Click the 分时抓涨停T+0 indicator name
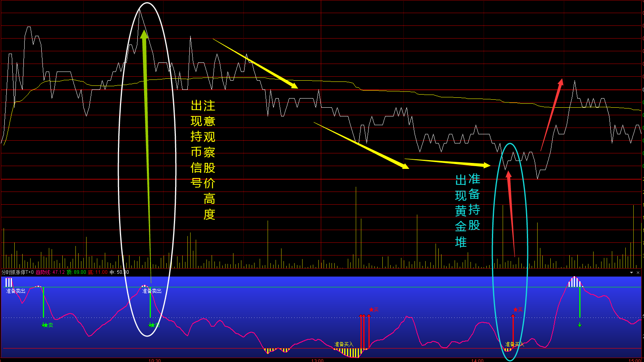The image size is (644, 362). point(18,272)
